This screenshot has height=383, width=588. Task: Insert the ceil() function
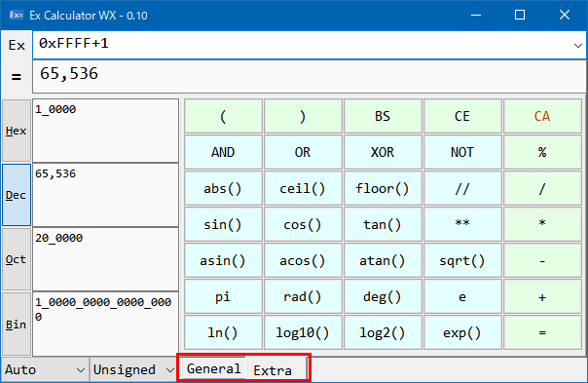303,188
